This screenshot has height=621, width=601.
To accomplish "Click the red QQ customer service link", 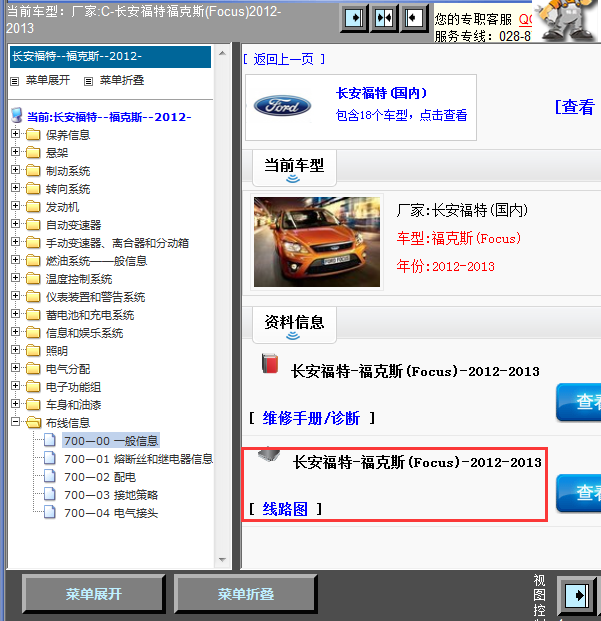I will click(x=525, y=19).
